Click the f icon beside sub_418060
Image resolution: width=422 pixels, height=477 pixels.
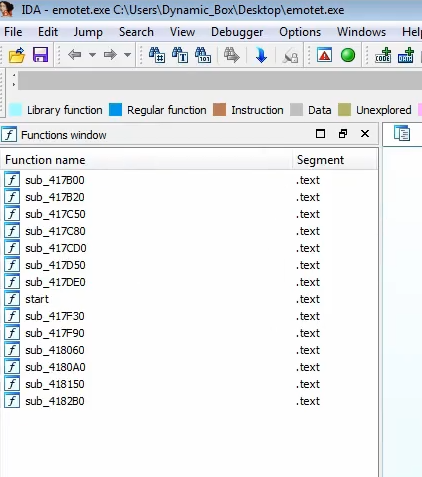tap(12, 350)
